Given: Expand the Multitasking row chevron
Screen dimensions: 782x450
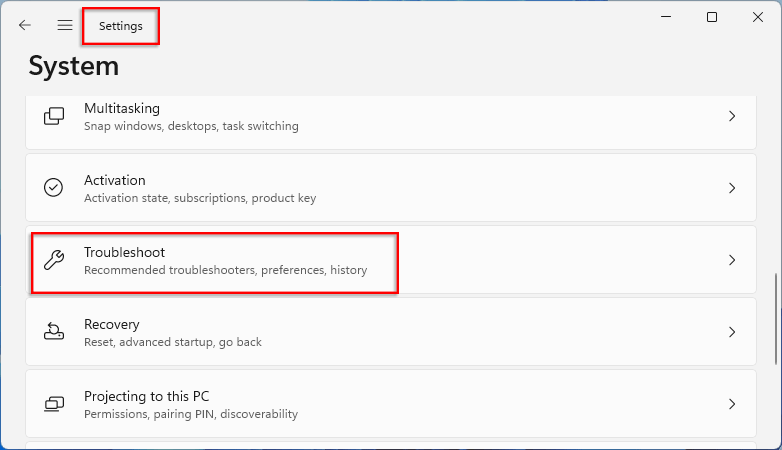Looking at the screenshot, I should click(x=732, y=116).
